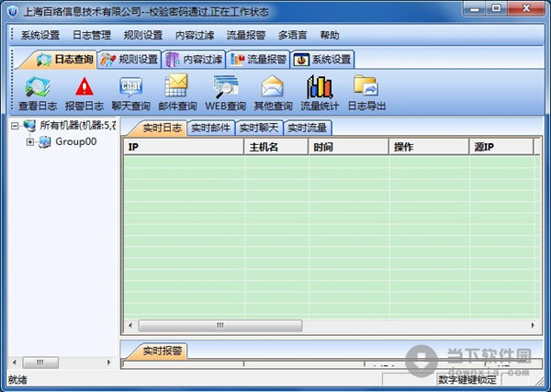The height and width of the screenshot is (392, 551).
Task: Open the 多语言 menu
Action: coord(292,35)
